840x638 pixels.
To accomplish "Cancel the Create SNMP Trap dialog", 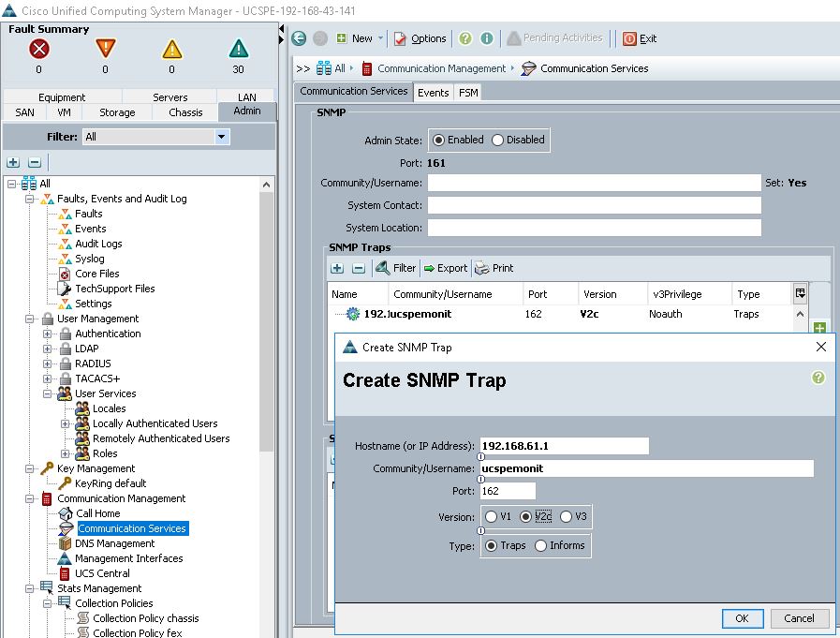I will coord(799,618).
